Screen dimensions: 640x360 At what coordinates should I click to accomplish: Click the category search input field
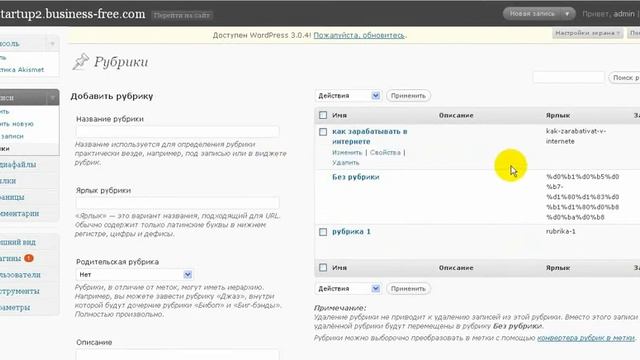pos(569,78)
